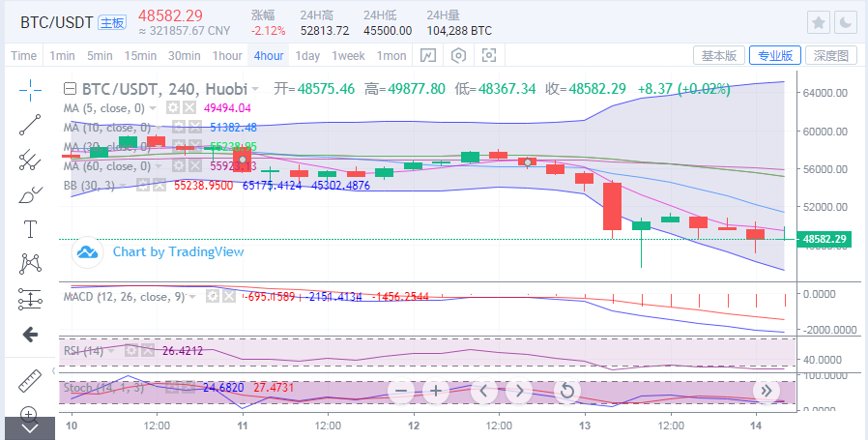This screenshot has width=868, height=440.
Task: Remove MACD indicator with X
Action: [x=228, y=297]
